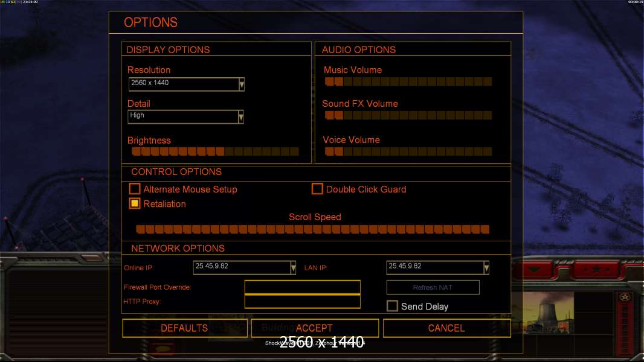Tick the Double Click Guard checkbox

[x=317, y=189]
